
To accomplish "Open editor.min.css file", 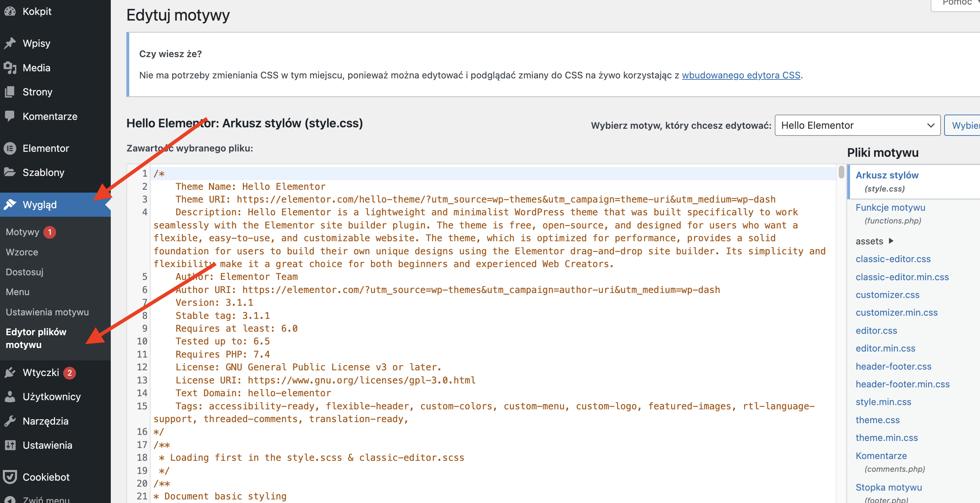I will click(x=885, y=348).
